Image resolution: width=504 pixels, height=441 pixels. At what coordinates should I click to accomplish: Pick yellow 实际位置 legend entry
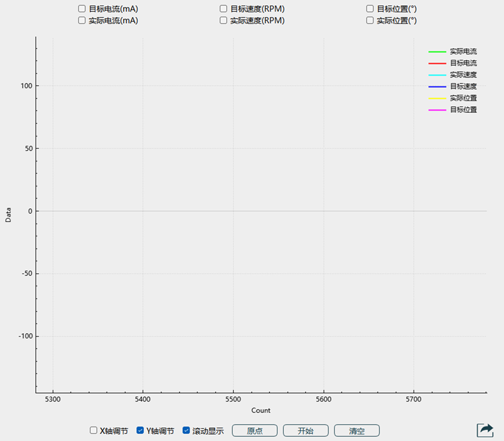pos(452,98)
